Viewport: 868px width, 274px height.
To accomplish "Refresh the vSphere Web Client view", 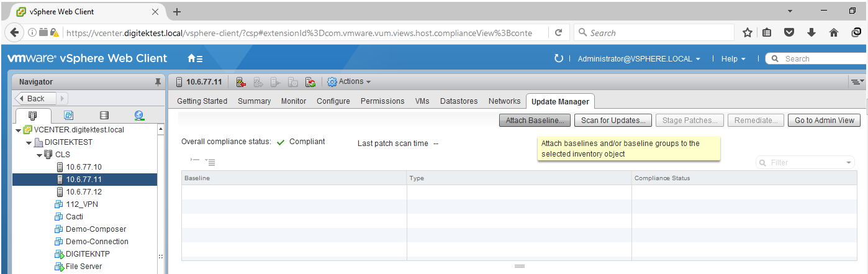I will click(558, 58).
